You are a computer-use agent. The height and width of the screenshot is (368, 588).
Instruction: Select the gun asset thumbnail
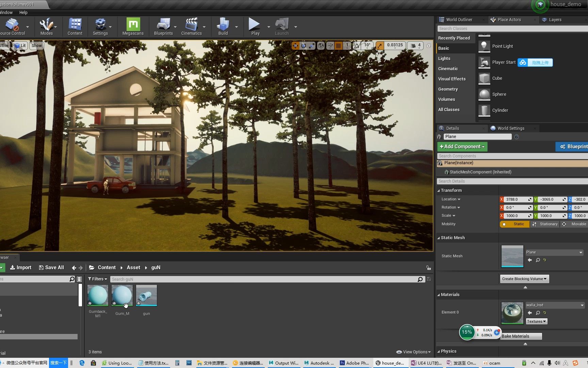[x=146, y=295]
